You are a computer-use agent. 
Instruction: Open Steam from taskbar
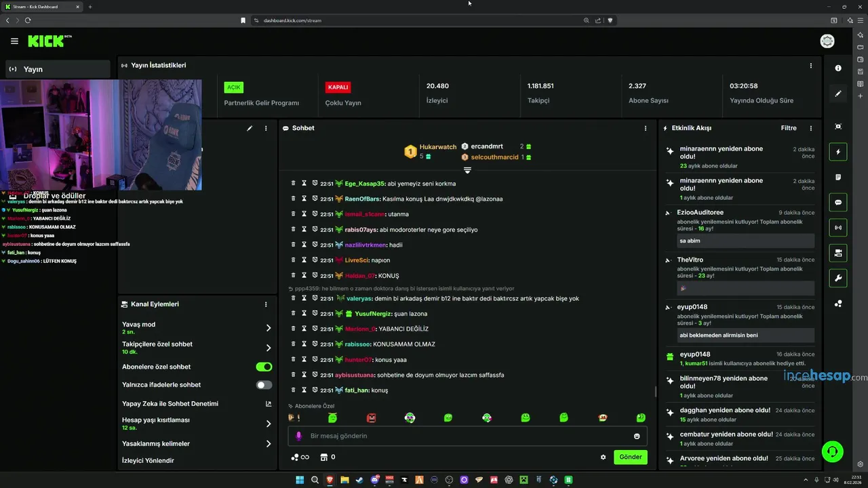point(359,480)
